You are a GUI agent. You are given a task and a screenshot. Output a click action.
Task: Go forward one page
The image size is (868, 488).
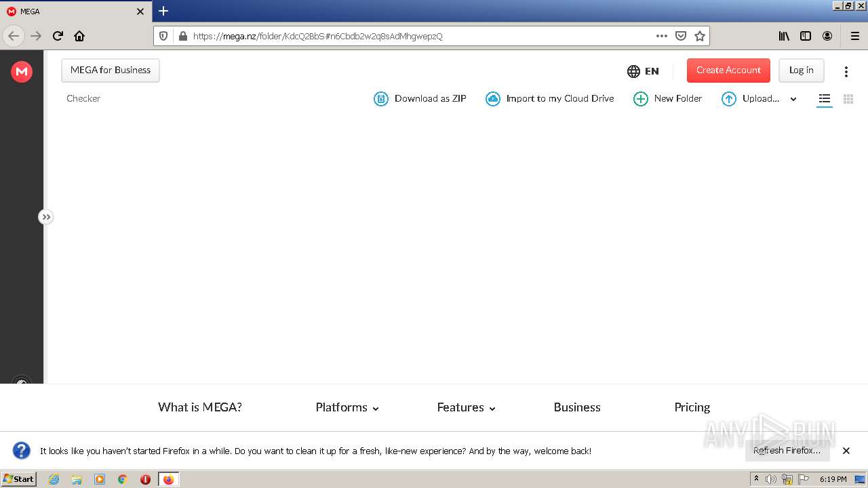pos(36,36)
